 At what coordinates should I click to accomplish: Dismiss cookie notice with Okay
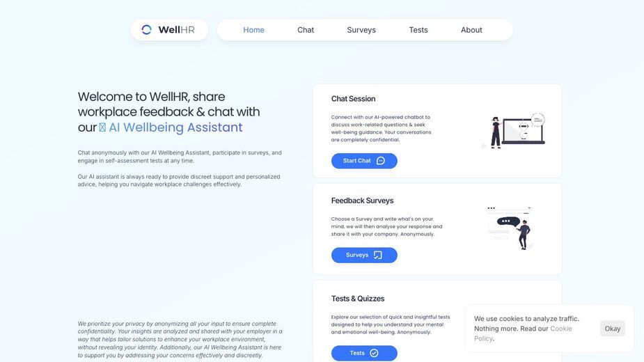pos(613,329)
